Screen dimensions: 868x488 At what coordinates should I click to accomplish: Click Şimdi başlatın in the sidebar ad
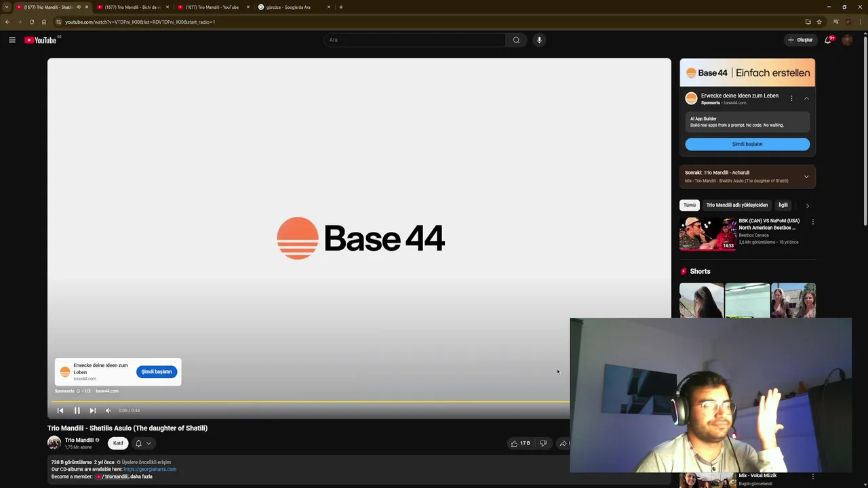747,144
